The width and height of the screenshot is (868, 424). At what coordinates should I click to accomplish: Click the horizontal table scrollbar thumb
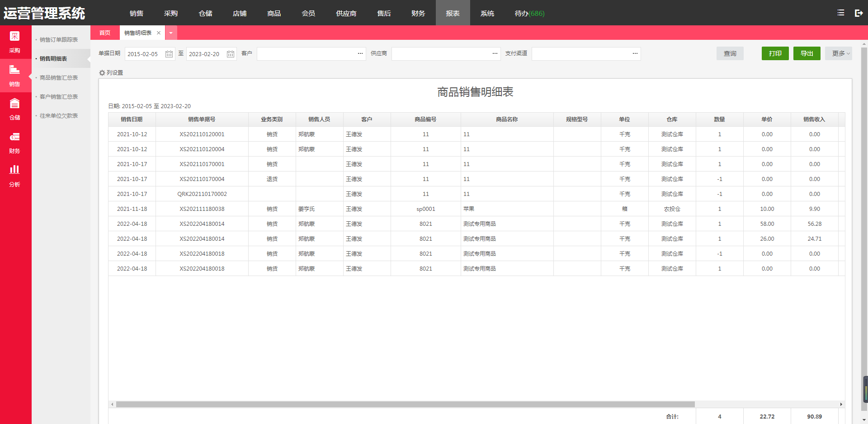[x=406, y=404]
